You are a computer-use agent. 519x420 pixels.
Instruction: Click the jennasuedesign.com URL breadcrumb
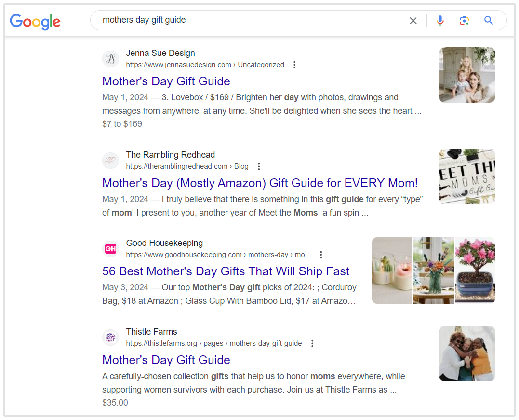(x=205, y=65)
